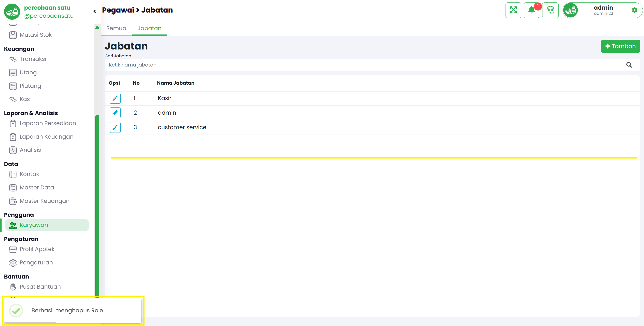Click the @percobaansatu handle
This screenshot has height=326, width=644.
point(49,16)
